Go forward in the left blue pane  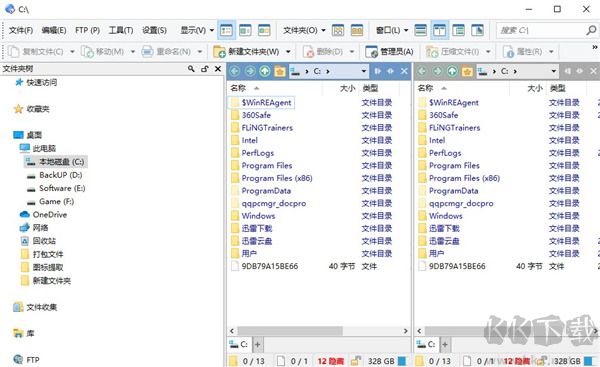(x=250, y=71)
